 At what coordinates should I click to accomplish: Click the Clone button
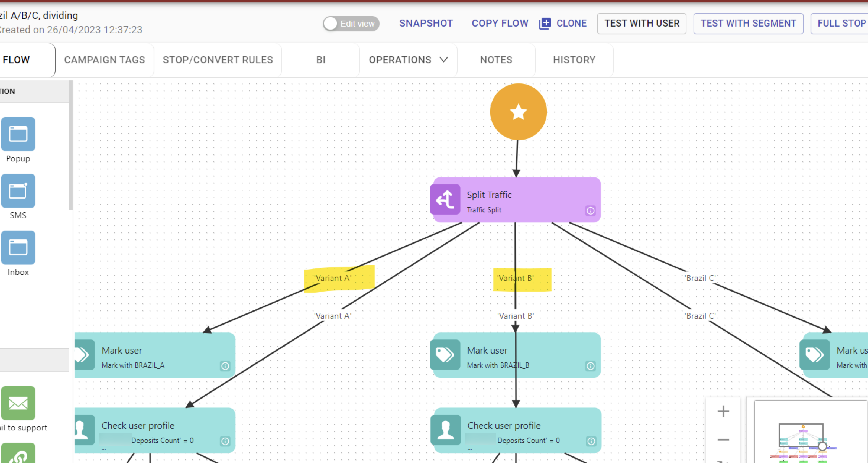[563, 24]
